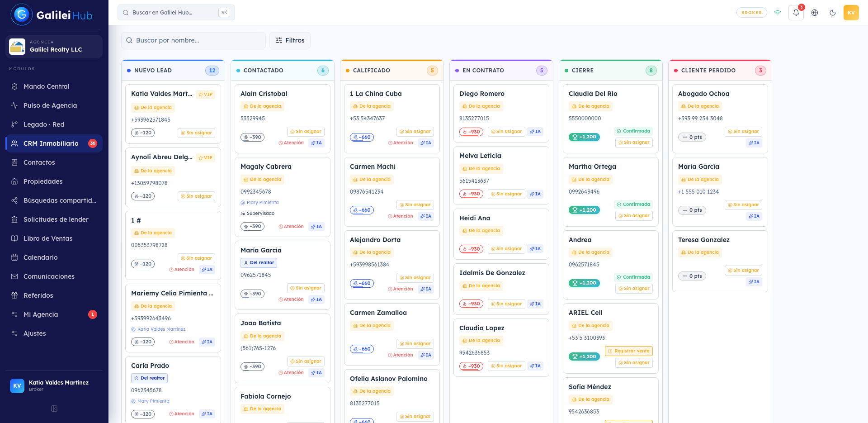Image resolution: width=868 pixels, height=423 pixels.
Task: Click IA badge on Teresa Gonzalez card
Action: 754,282
